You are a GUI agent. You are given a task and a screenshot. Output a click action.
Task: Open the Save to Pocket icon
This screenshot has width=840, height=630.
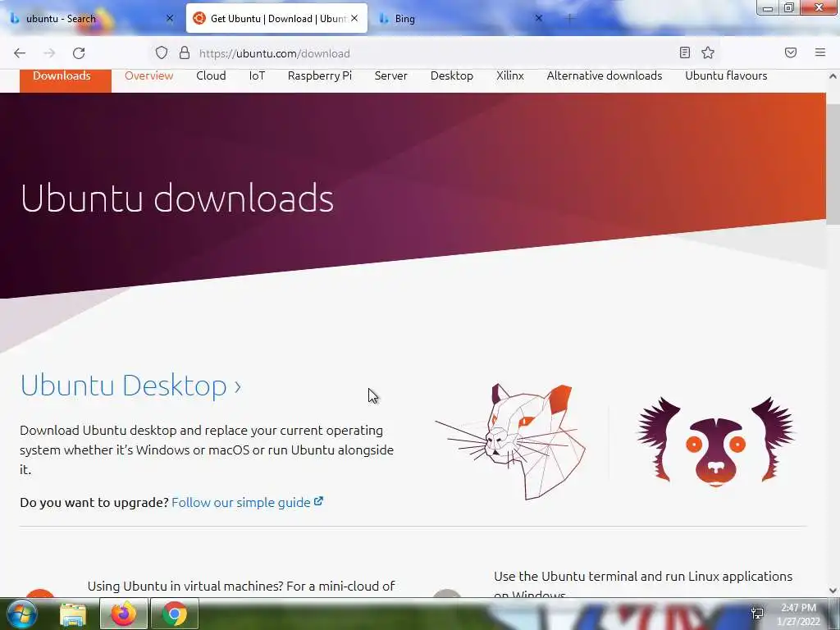pos(790,52)
